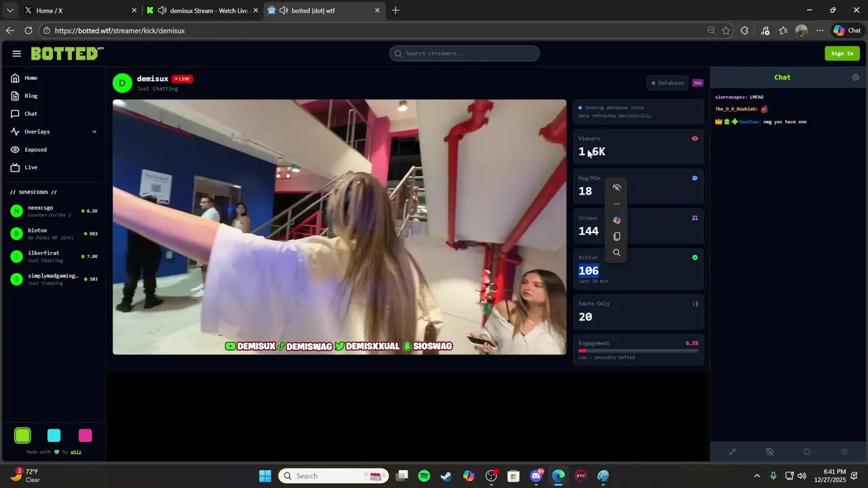Click the NEW badge next to Database
The width and height of the screenshot is (868, 488).
tap(698, 83)
